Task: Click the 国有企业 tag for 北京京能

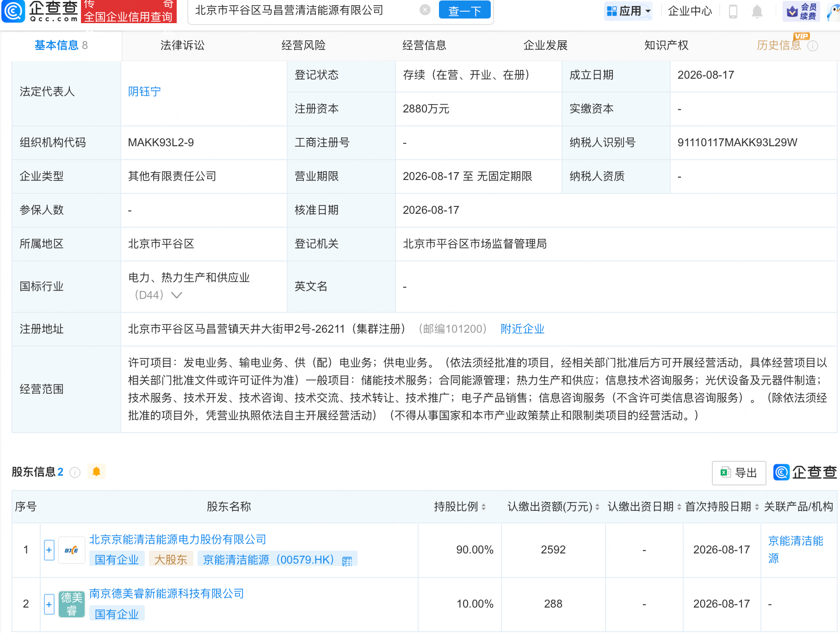Action: tap(117, 559)
